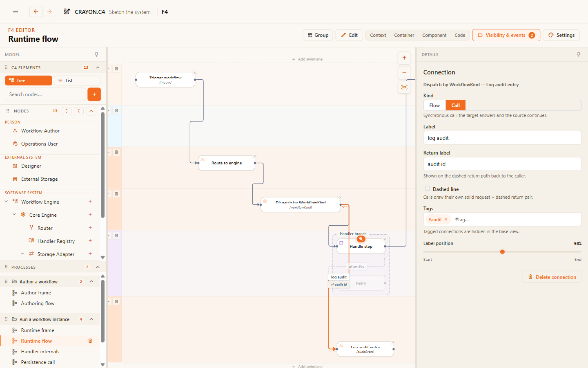
Task: Collapse the Core Engine tree node
Action: pyautogui.click(x=14, y=214)
